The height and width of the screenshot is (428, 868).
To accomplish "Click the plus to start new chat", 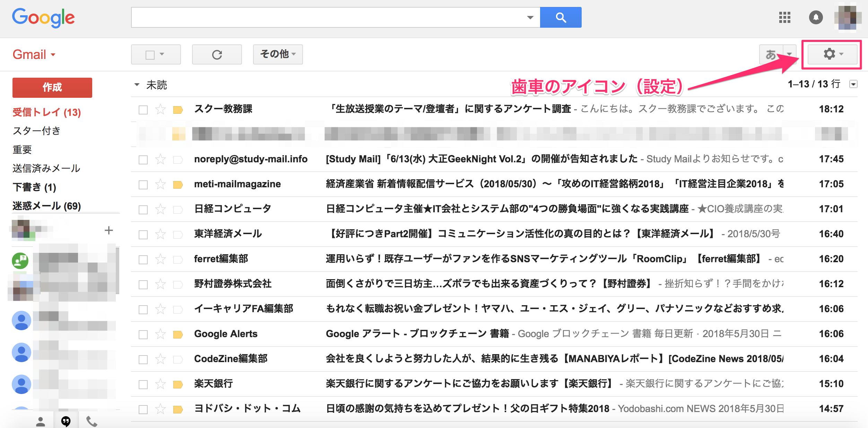I will tap(109, 230).
